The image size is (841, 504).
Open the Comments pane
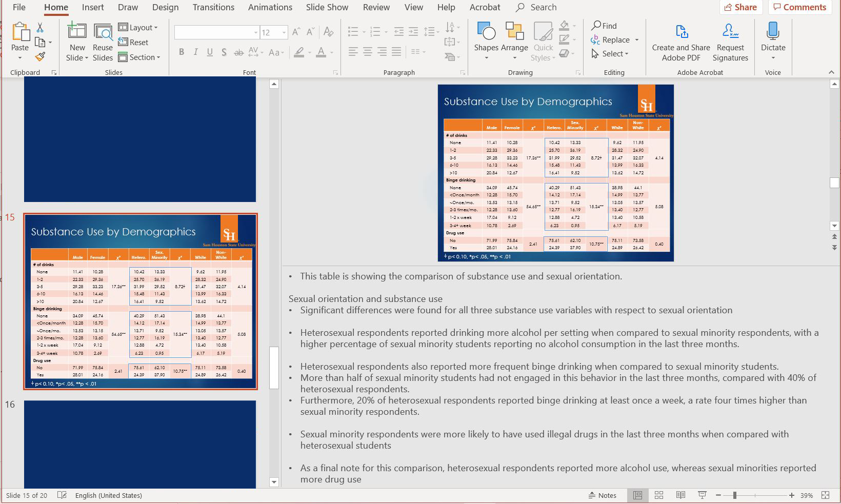(x=799, y=7)
